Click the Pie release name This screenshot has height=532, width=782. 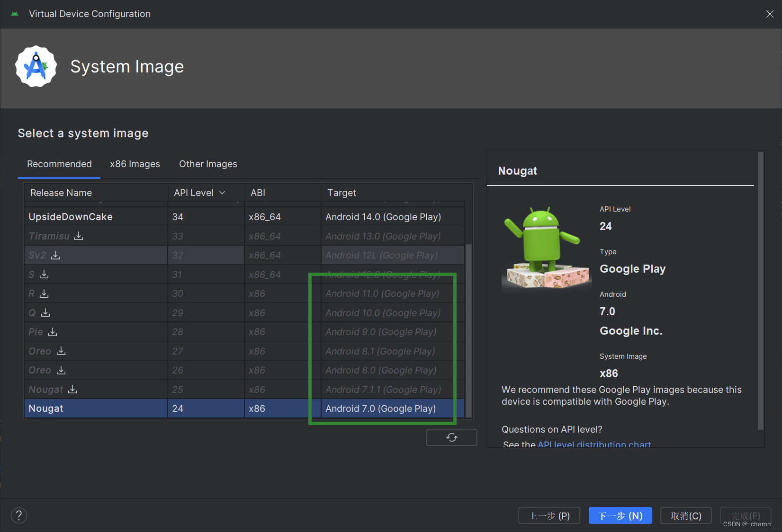click(36, 332)
